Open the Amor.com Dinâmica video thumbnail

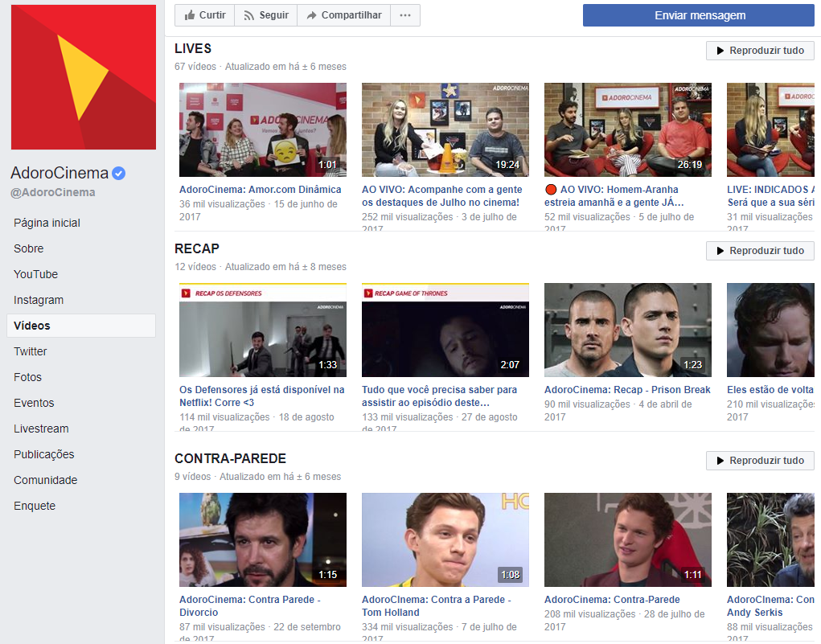[263, 130]
